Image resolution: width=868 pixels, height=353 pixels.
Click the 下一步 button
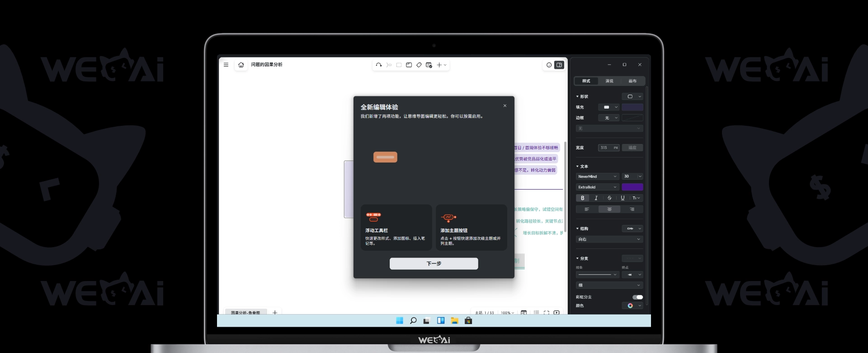[434, 263]
